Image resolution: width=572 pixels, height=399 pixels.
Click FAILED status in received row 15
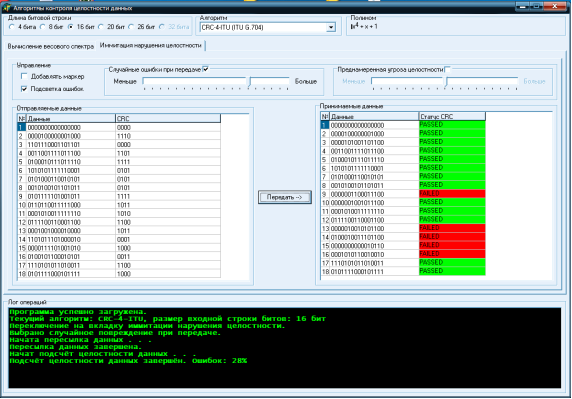452,245
